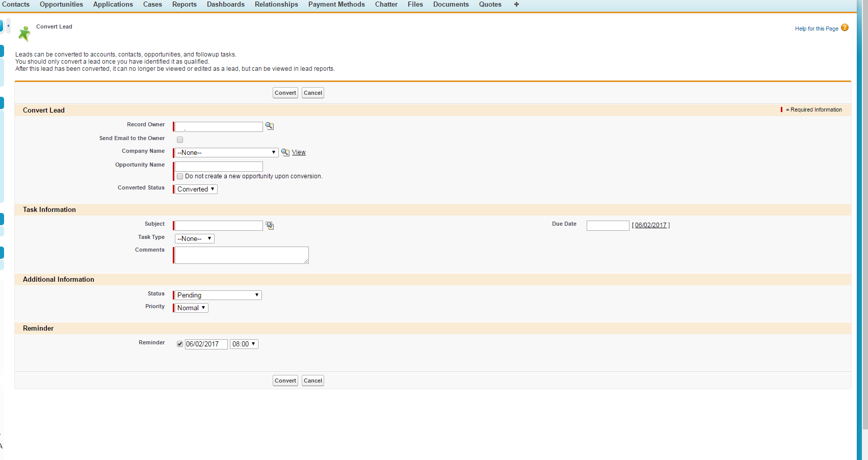The width and height of the screenshot is (868, 460).
Task: Open the Chatter tab
Action: pos(386,5)
